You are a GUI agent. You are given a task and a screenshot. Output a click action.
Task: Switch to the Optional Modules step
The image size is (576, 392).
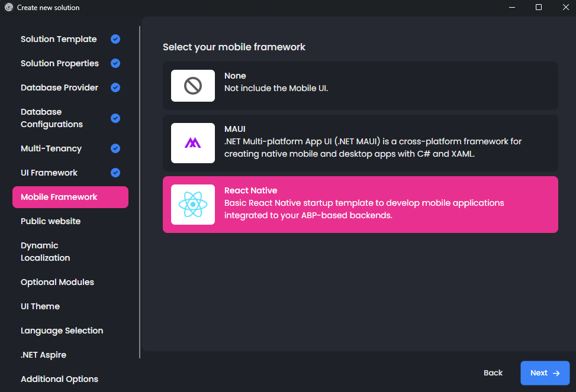(57, 282)
